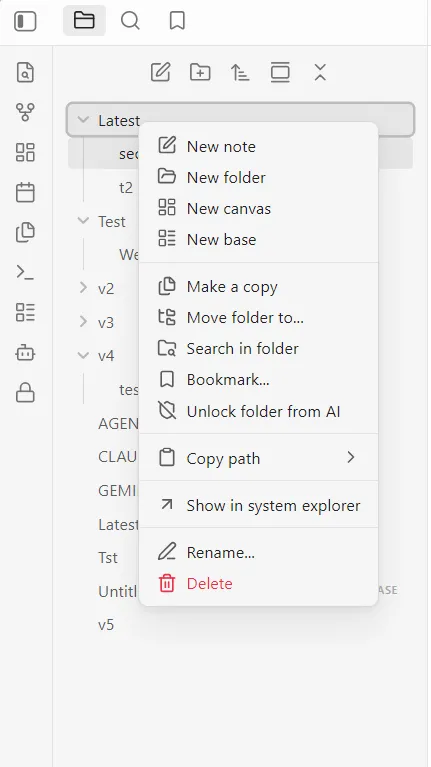Select the v2 folder name
This screenshot has width=431, height=767.
106,289
